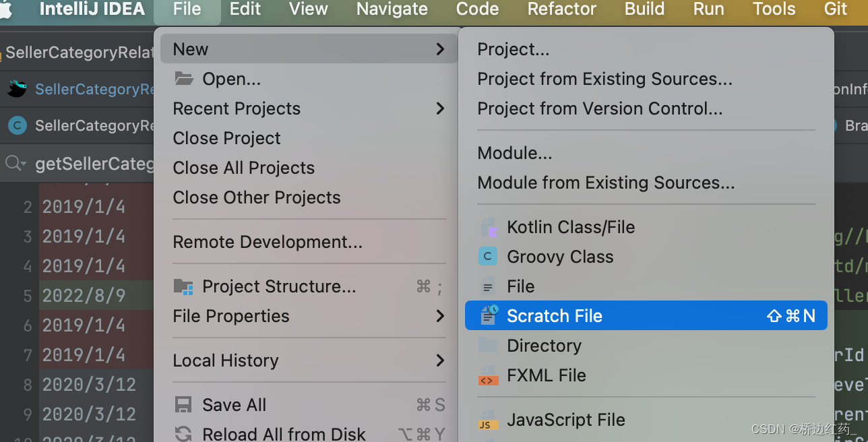Click the Scratch File icon
Viewport: 868px width, 442px height.
(489, 315)
